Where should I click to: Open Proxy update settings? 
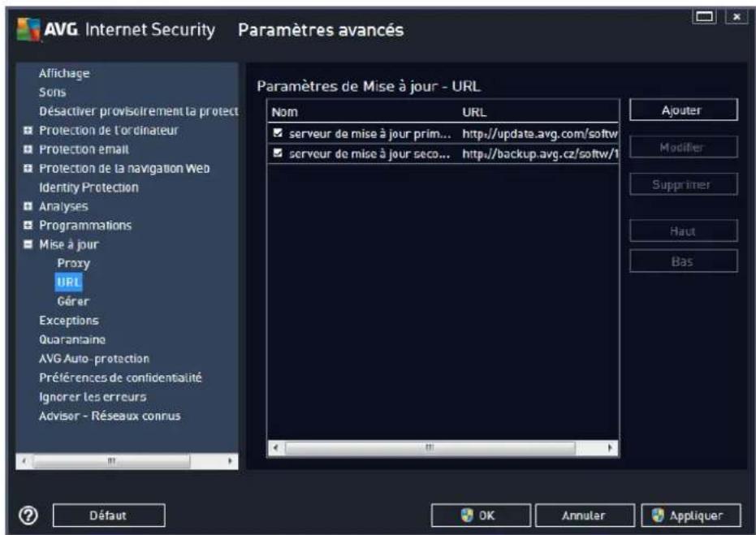coord(73,263)
